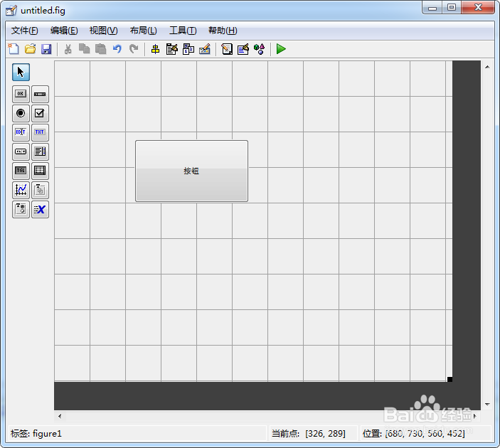The width and height of the screenshot is (500, 448).
Task: Pick the Axes component
Action: click(x=21, y=190)
